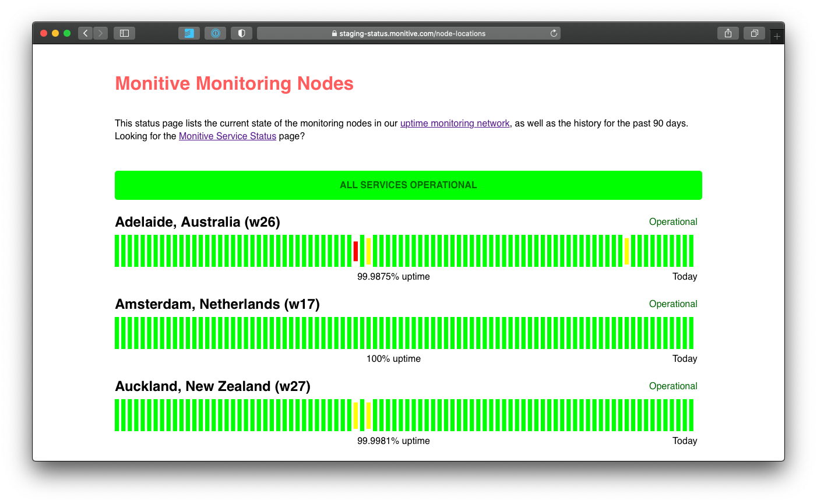Click the yellow bar near Adelaide's recent days
The width and height of the screenshot is (817, 504).
625,251
